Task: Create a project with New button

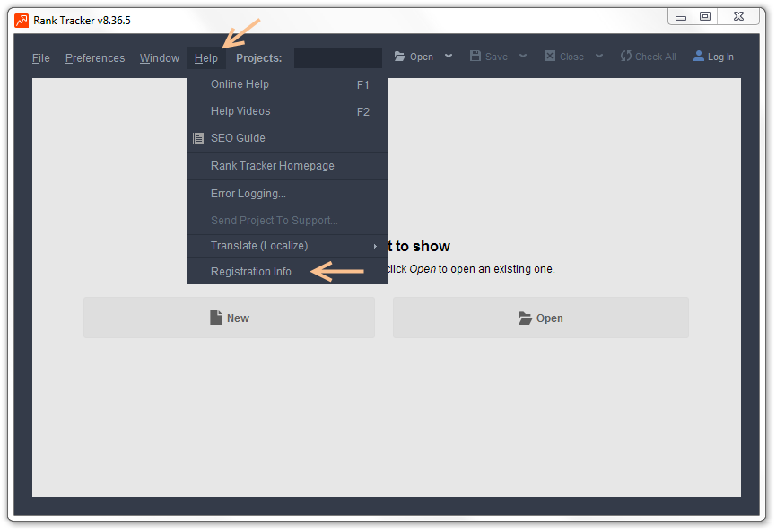Action: pos(229,318)
